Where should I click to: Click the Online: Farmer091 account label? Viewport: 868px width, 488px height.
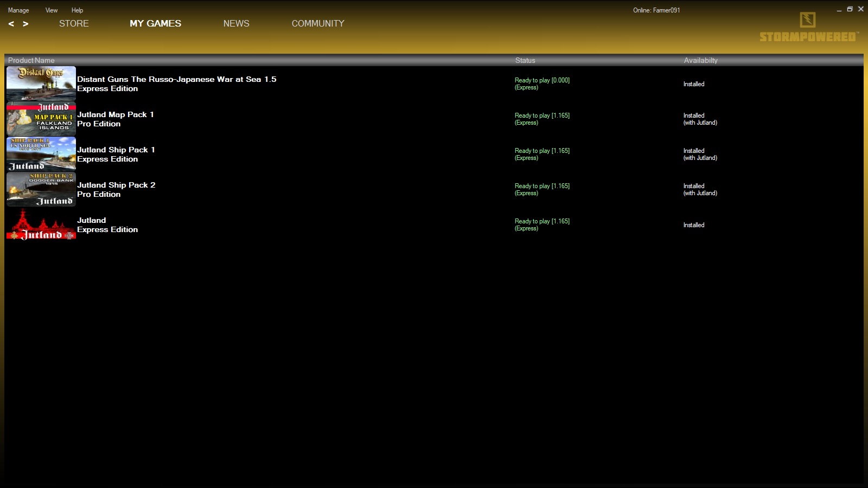656,10
